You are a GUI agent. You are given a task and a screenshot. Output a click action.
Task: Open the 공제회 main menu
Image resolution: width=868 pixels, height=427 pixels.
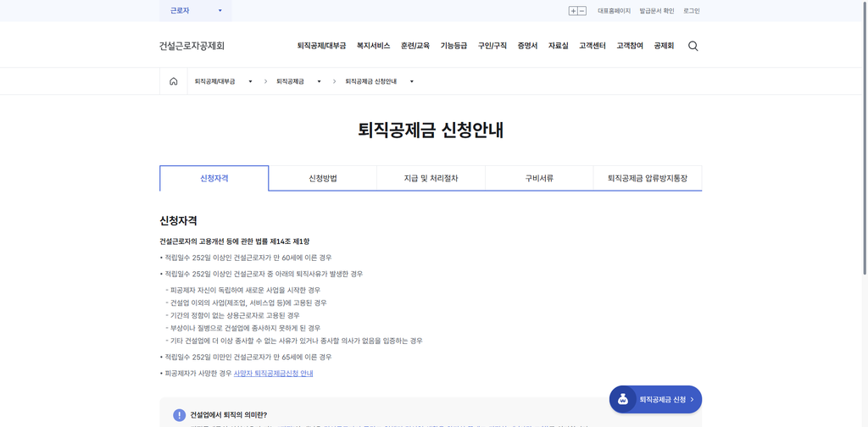664,46
